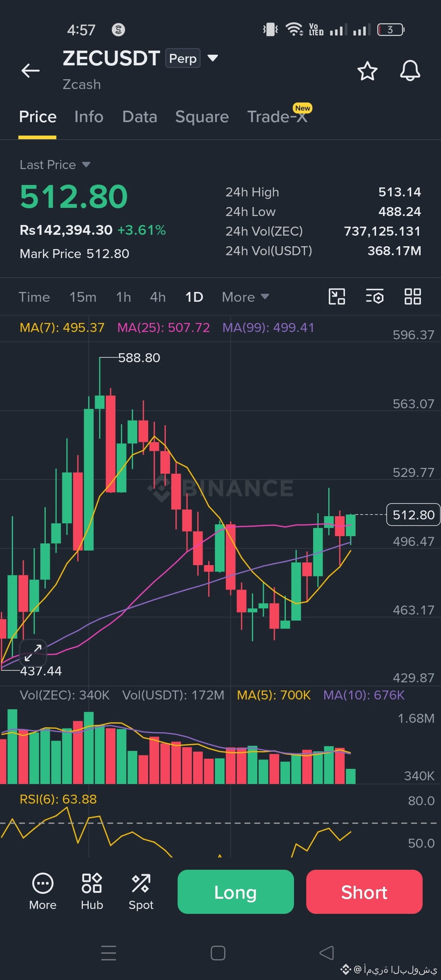Tap Vol(ZEC): 340K volume label

tap(65, 695)
